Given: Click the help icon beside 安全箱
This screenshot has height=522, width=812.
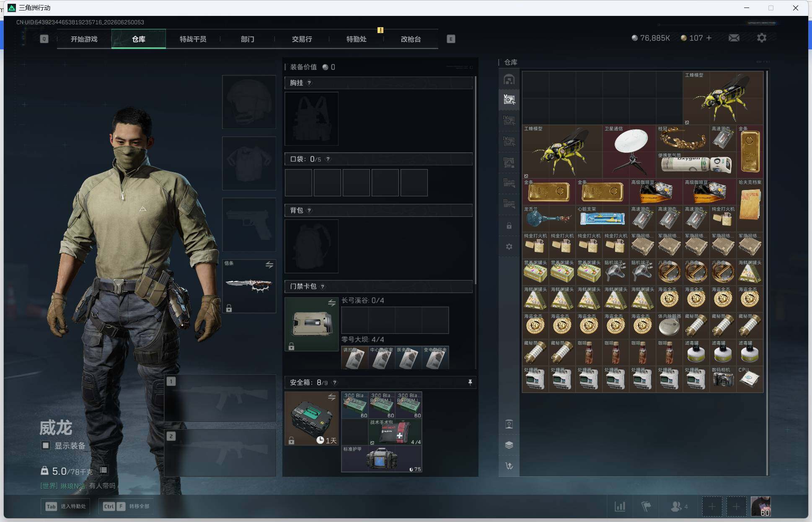Looking at the screenshot, I should pos(334,383).
